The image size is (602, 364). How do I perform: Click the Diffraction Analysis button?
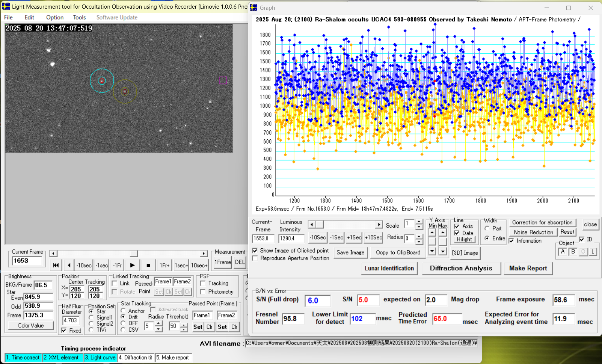tap(461, 268)
